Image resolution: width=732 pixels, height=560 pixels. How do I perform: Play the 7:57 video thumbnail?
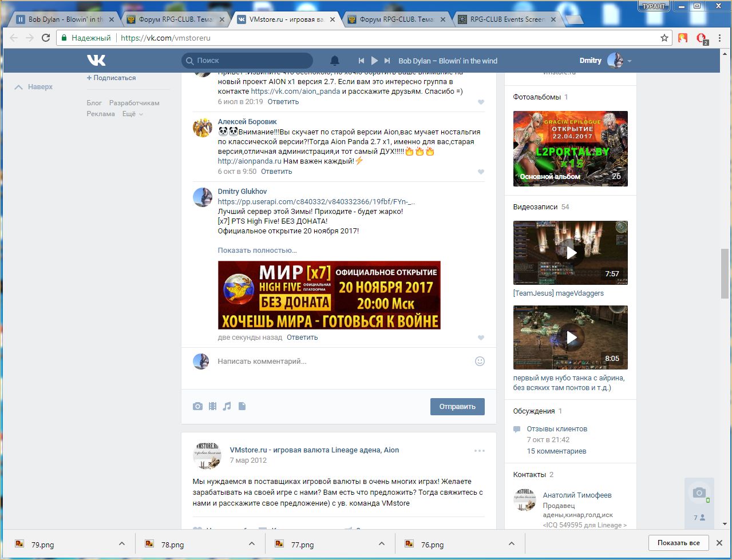570,253
